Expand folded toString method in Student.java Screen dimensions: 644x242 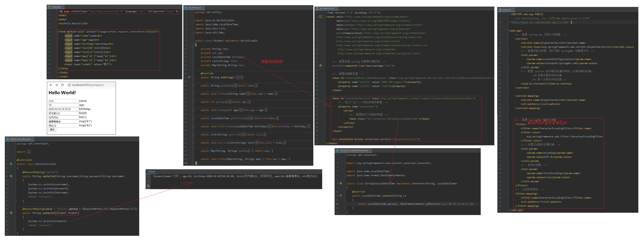(x=194, y=77)
